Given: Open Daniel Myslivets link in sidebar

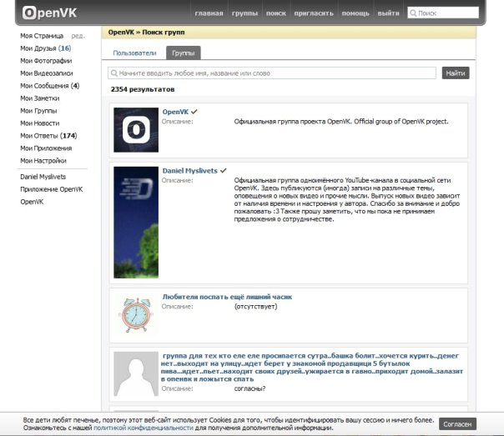Looking at the screenshot, I should (43, 177).
